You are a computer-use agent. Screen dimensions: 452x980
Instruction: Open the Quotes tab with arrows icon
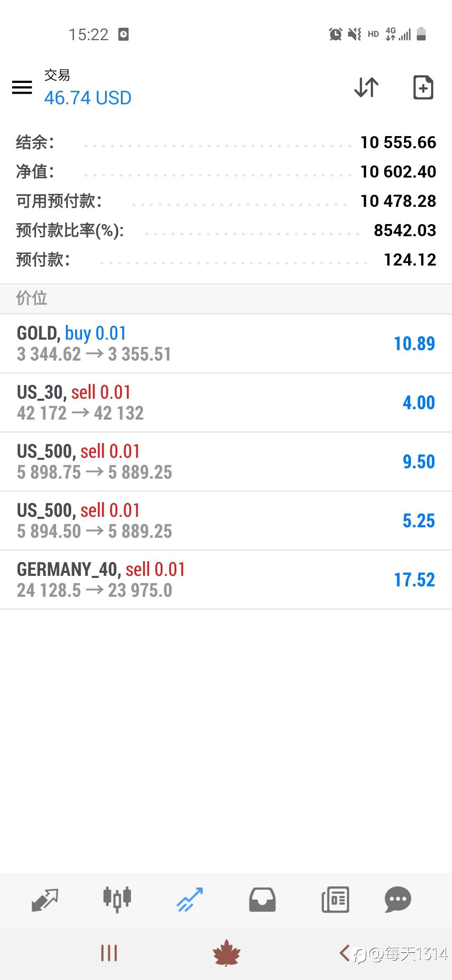point(45,900)
